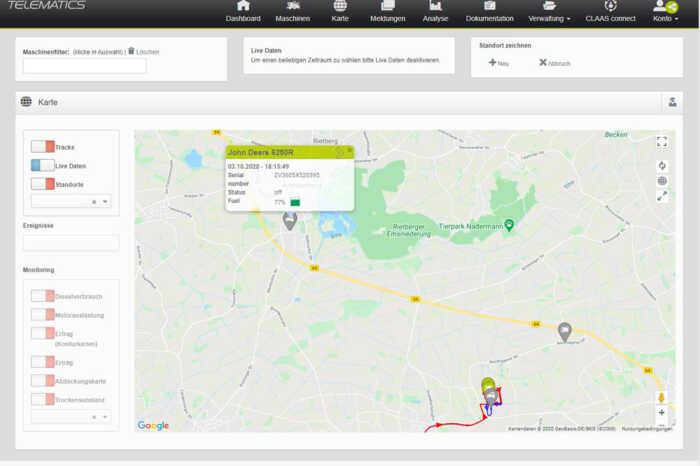Expand the Konto account dropdown
The image size is (700, 466).
[665, 12]
